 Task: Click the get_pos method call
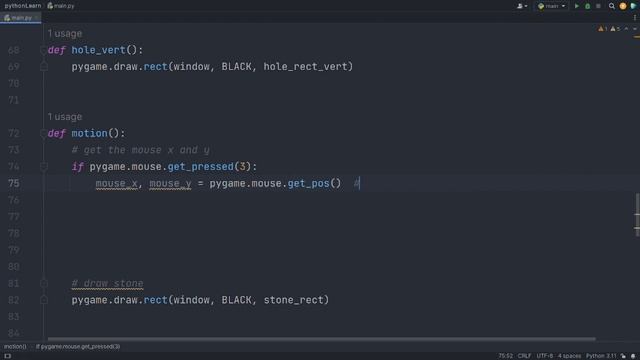pyautogui.click(x=308, y=183)
